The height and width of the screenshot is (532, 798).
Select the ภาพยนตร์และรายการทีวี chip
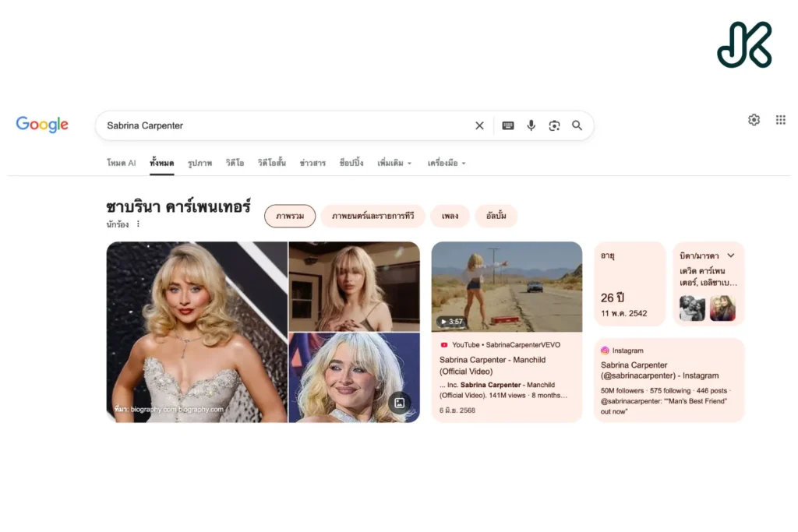click(373, 217)
